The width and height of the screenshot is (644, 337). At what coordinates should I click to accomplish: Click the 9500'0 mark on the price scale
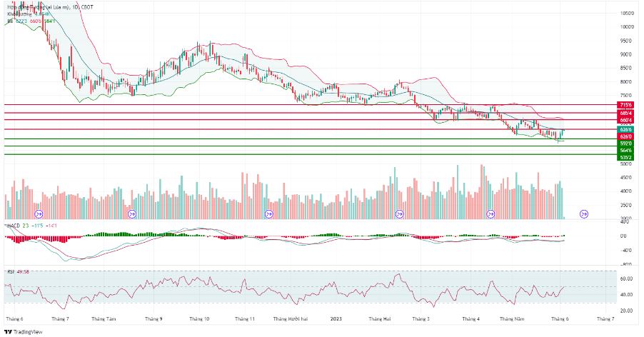coord(627,41)
